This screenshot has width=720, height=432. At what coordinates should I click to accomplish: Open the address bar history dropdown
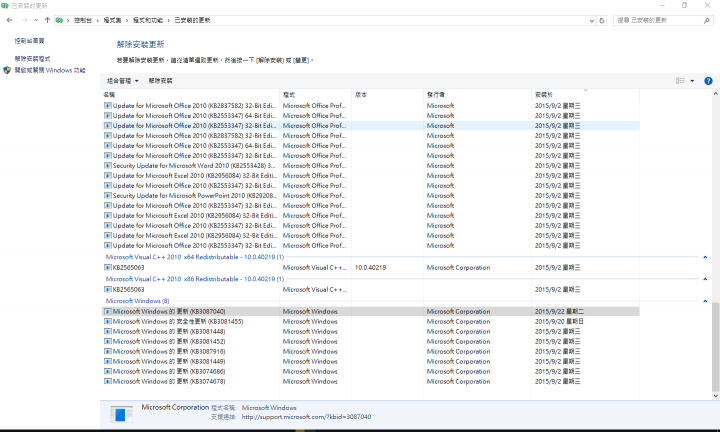click(591, 20)
